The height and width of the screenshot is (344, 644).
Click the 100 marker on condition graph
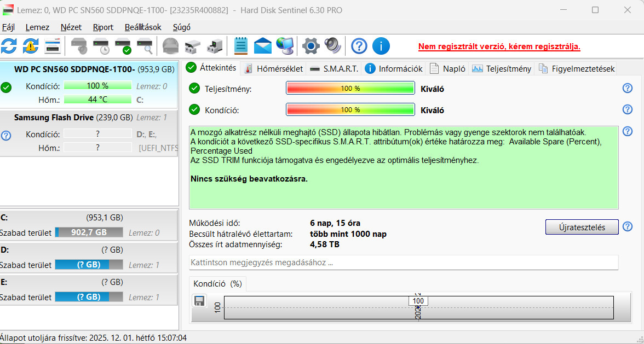point(418,301)
